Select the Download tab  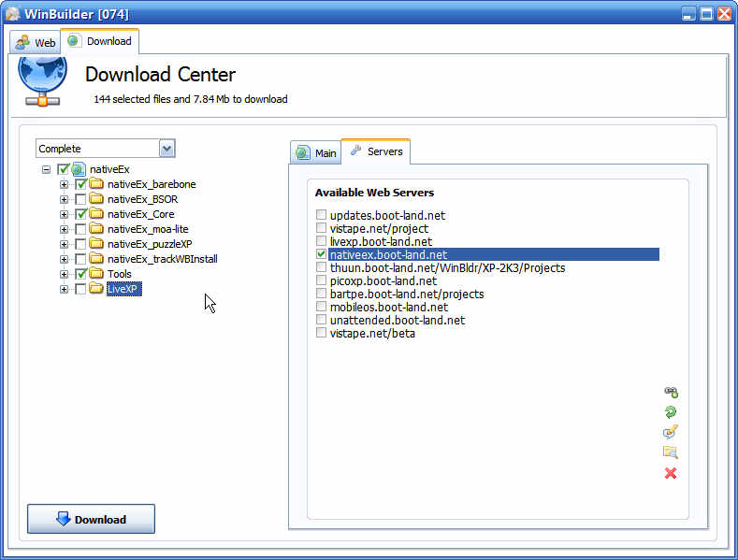100,41
